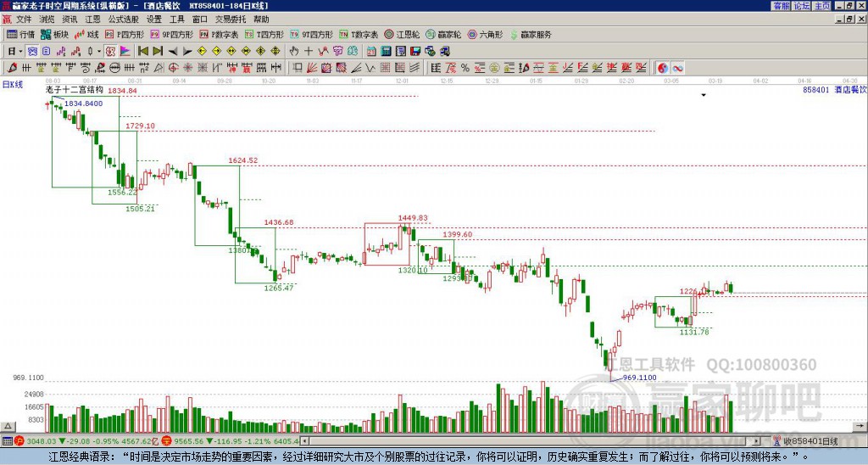Click the 969.1100 low price label
The height and width of the screenshot is (465, 868).
coord(639,378)
